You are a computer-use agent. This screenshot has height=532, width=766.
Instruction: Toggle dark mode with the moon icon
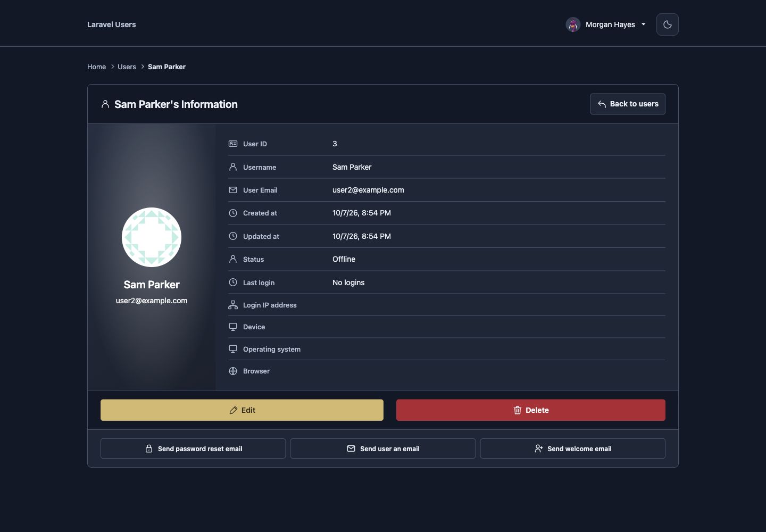pyautogui.click(x=668, y=24)
